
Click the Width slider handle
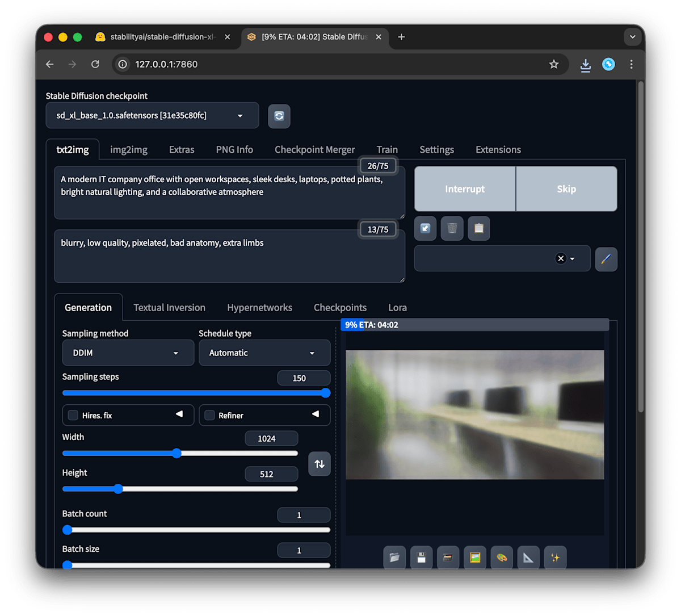[x=176, y=453]
